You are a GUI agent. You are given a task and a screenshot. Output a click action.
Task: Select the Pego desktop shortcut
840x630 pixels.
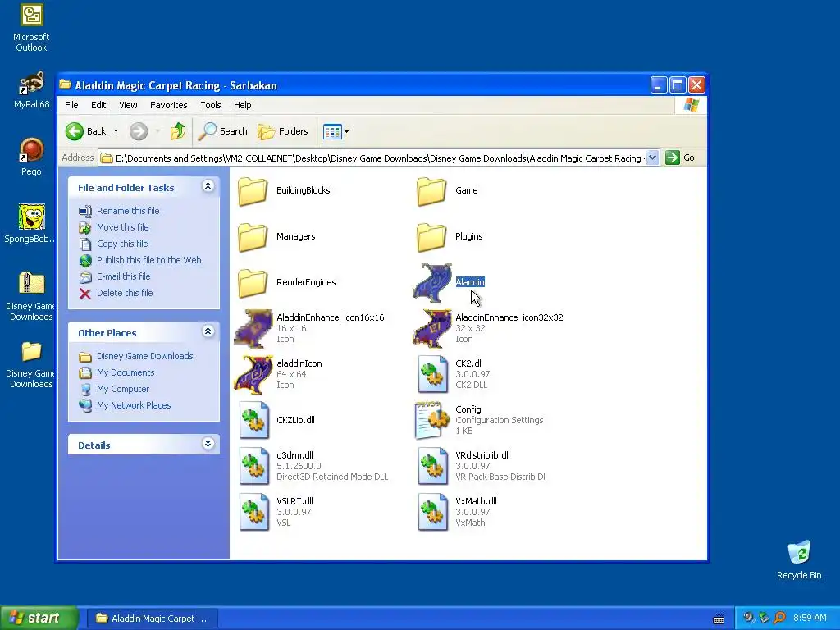pyautogui.click(x=32, y=150)
